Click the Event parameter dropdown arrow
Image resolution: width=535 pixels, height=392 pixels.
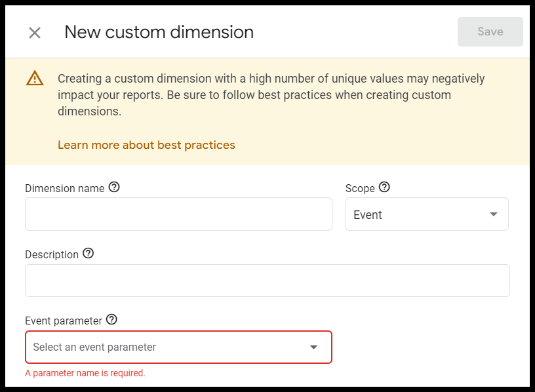click(313, 348)
